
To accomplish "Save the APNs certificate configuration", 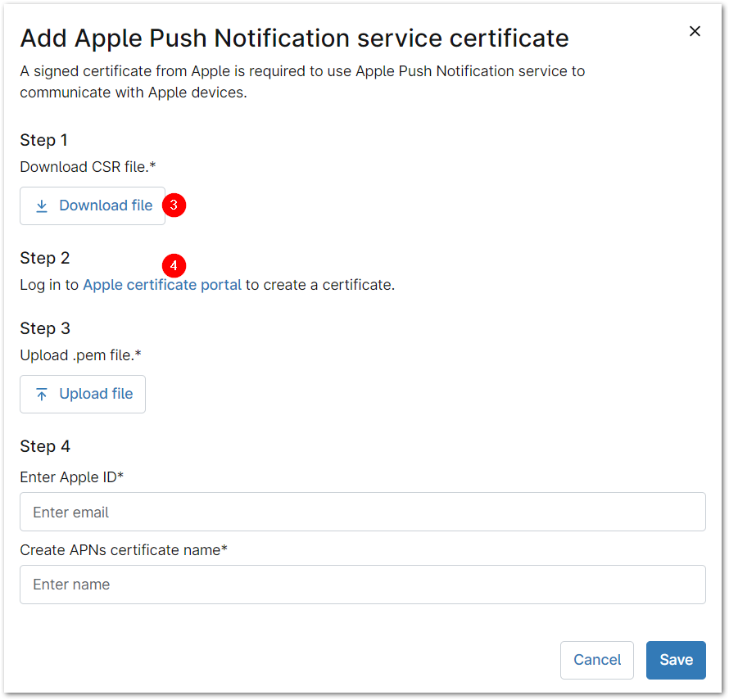I will click(x=675, y=660).
